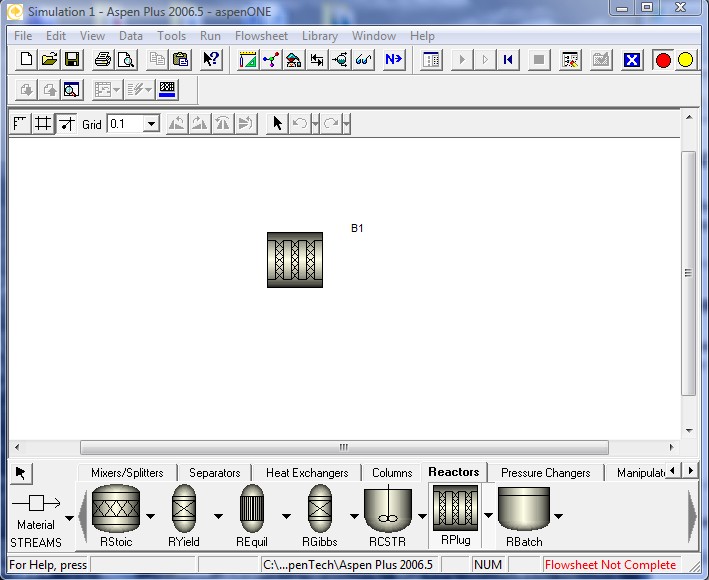
Task: Open the Grid size dropdown
Action: click(x=151, y=124)
